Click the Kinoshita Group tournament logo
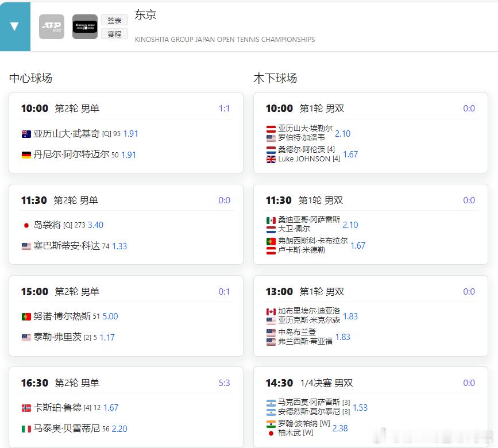Screen dimensions: 498x448 coord(85,26)
